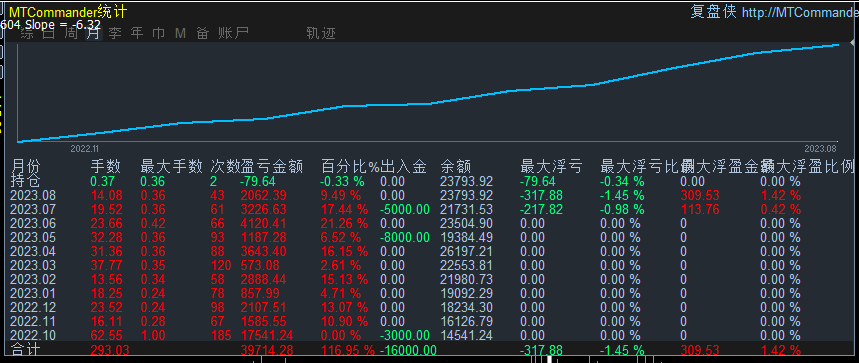The image size is (859, 363).
Task: Click the total profit 39714.28
Action: pyautogui.click(x=267, y=350)
